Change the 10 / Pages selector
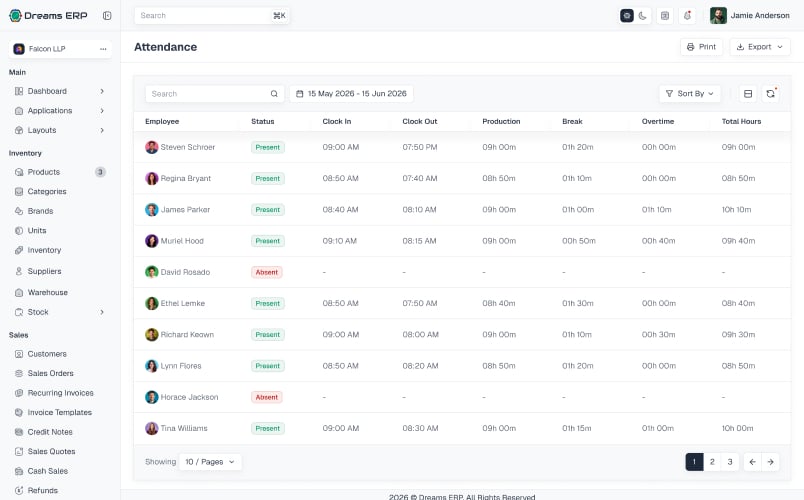 (x=210, y=462)
